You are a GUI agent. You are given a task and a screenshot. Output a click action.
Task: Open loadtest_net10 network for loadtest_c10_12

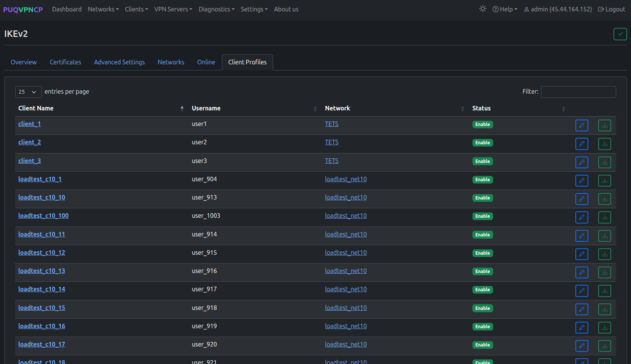(346, 252)
